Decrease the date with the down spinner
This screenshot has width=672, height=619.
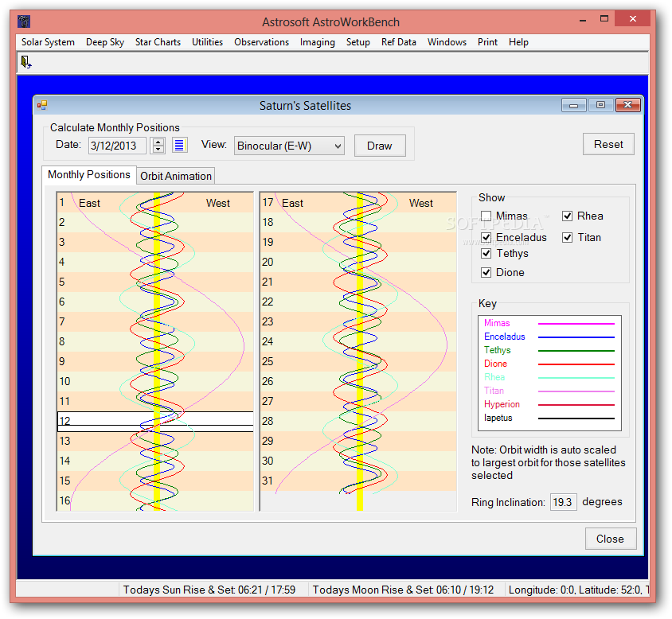[158, 149]
